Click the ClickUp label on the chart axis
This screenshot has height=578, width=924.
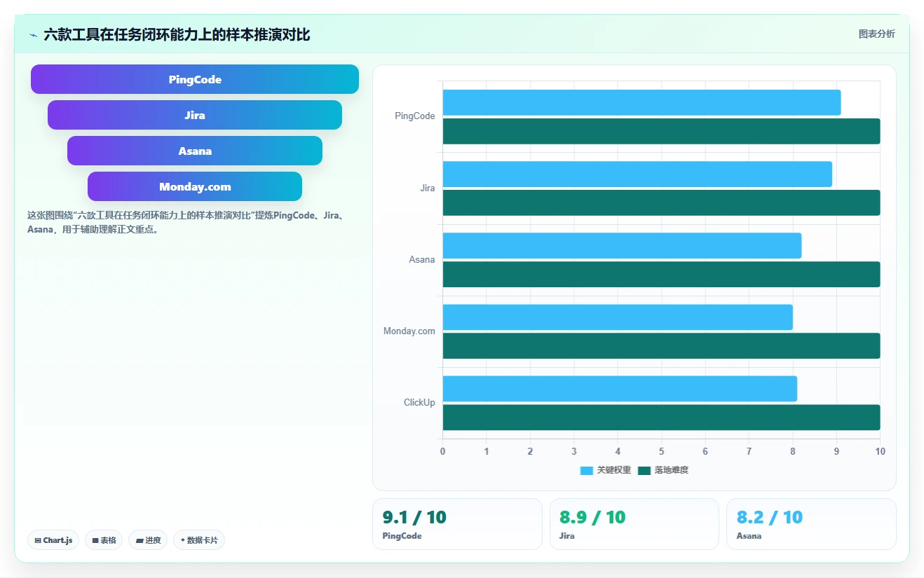coord(419,402)
